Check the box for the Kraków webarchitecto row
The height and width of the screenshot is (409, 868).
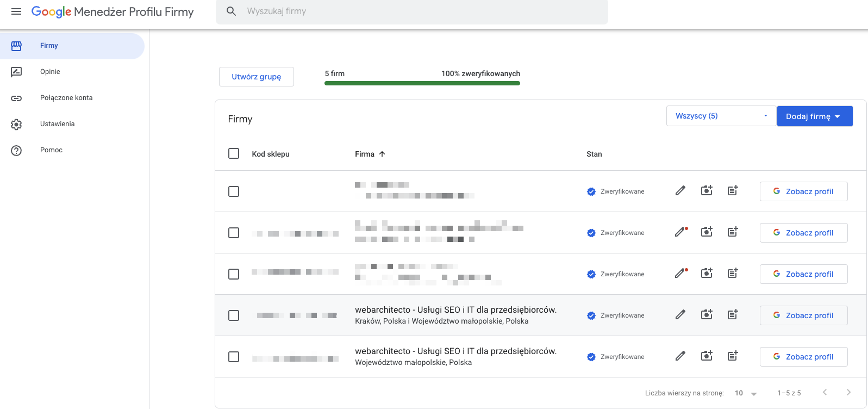pos(234,315)
